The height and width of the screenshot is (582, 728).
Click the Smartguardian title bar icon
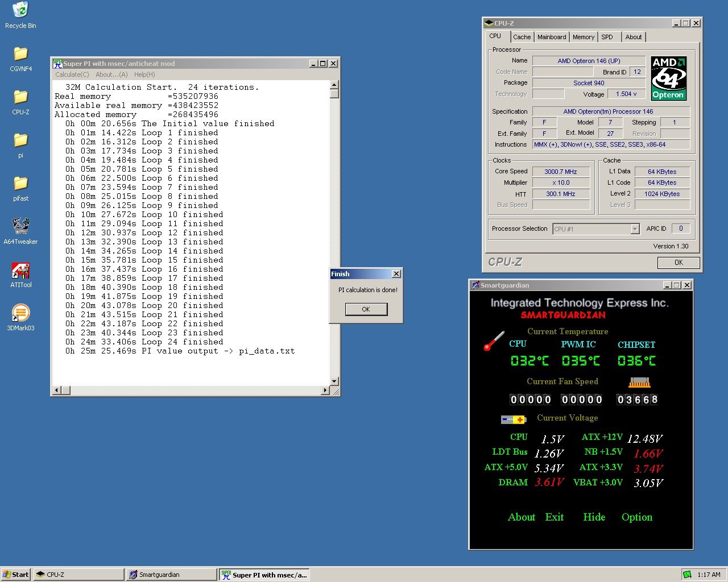(x=475, y=285)
